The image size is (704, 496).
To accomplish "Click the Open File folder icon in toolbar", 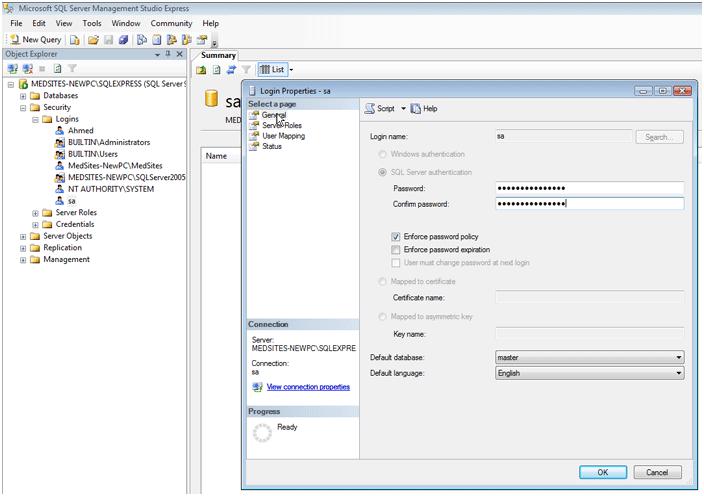I will (93, 40).
